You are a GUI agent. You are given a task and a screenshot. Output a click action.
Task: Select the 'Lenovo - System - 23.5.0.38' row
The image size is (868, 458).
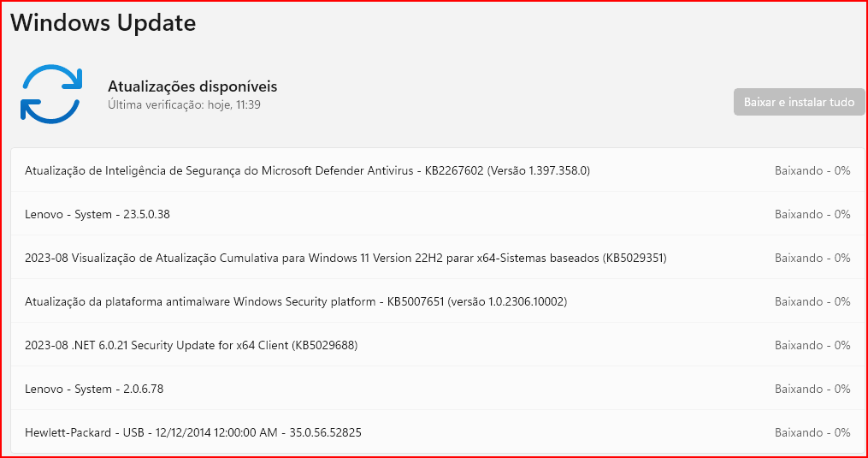coord(437,214)
